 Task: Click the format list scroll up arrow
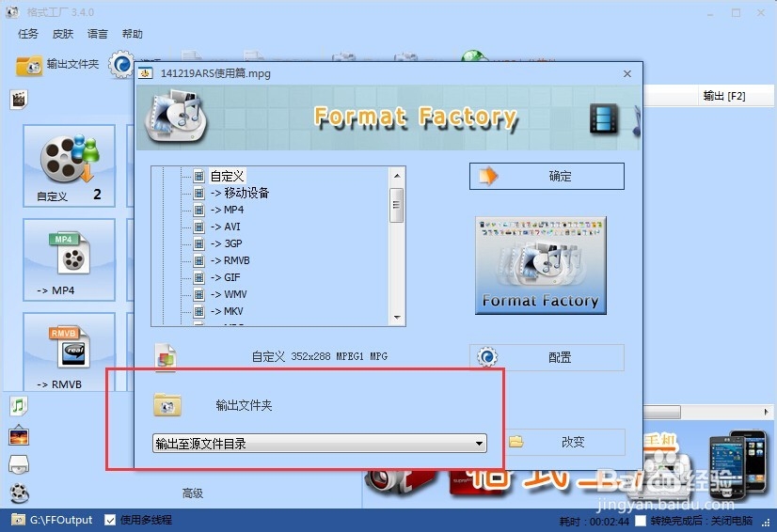point(396,176)
